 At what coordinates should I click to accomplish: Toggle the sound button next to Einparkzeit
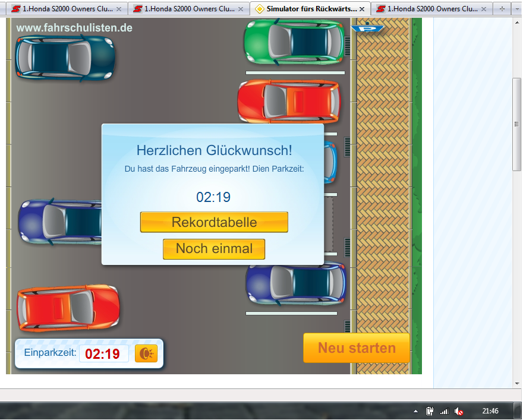[146, 353]
